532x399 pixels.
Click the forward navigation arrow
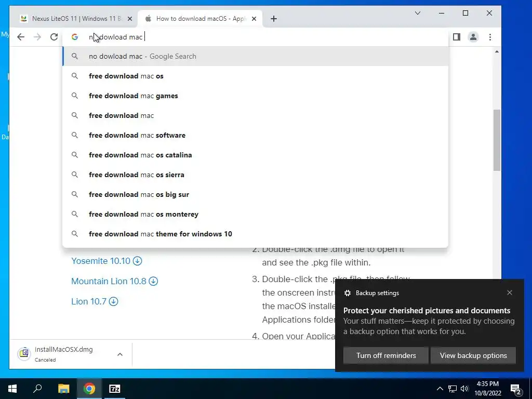click(37, 37)
